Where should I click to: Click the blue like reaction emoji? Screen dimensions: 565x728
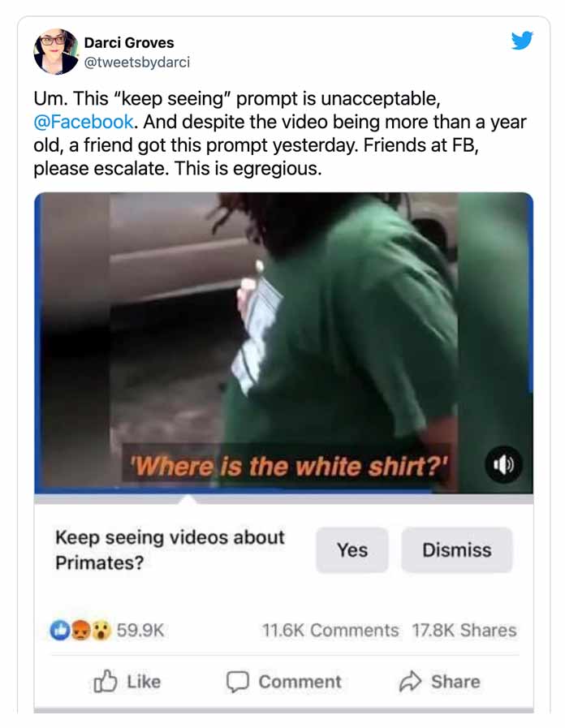59,631
